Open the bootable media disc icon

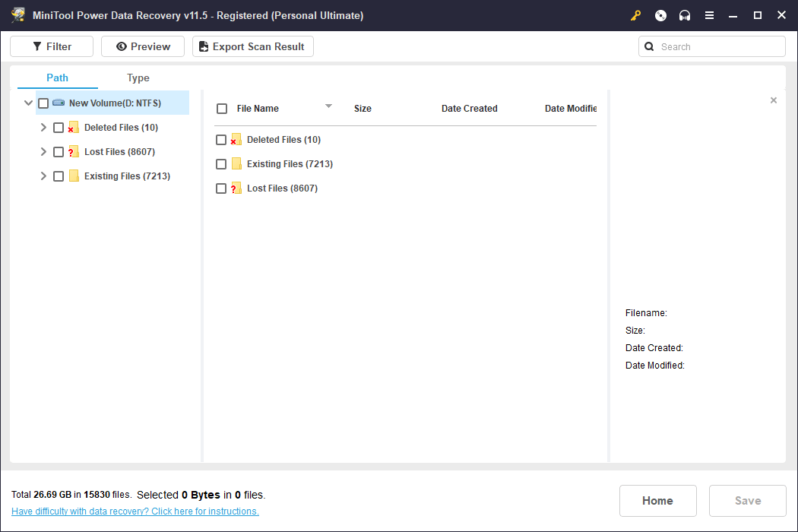coord(660,16)
